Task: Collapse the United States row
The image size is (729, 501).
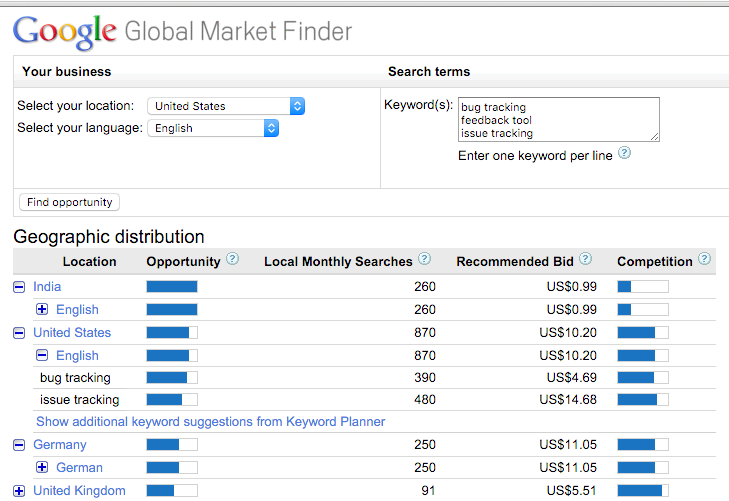Action: click(x=19, y=333)
